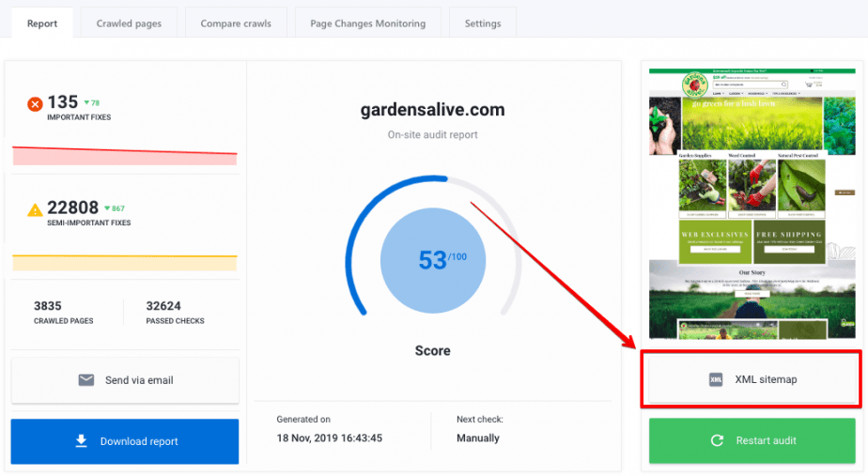Click the SEMI-IMPORTANT FIXES label
Image resolution: width=868 pixels, height=476 pixels.
(89, 223)
